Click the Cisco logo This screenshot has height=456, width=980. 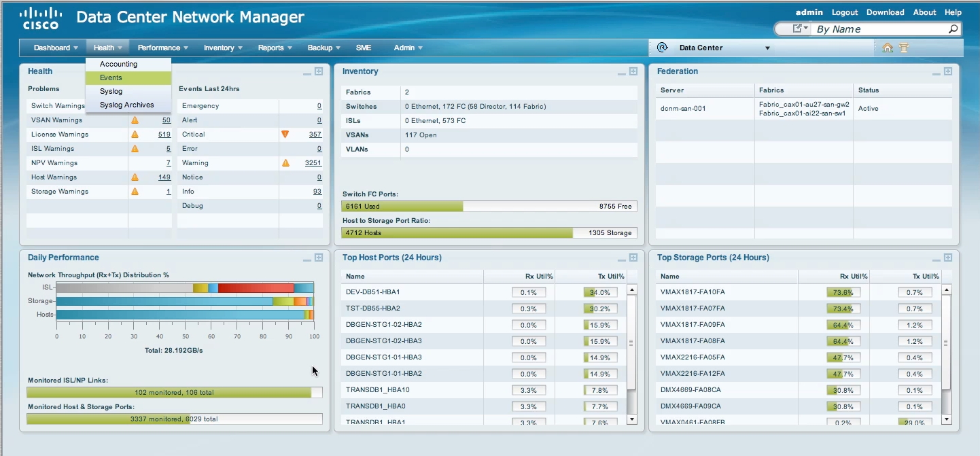pos(41,18)
